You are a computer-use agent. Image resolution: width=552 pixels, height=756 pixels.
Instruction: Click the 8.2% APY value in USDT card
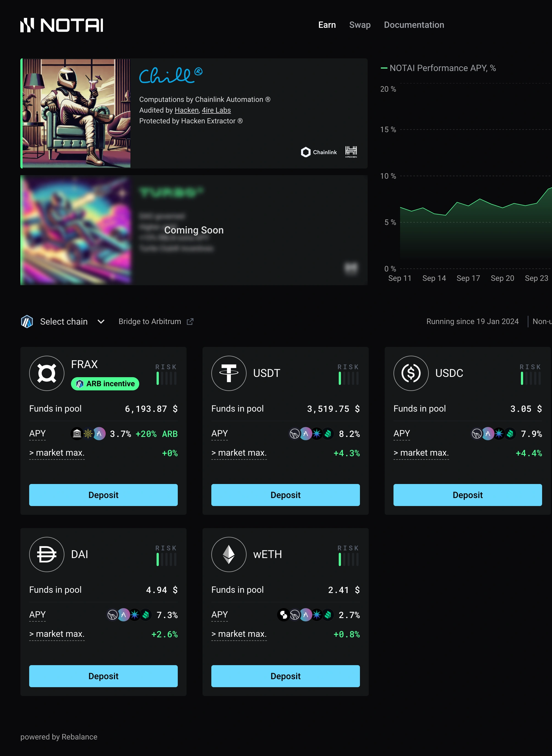click(349, 434)
